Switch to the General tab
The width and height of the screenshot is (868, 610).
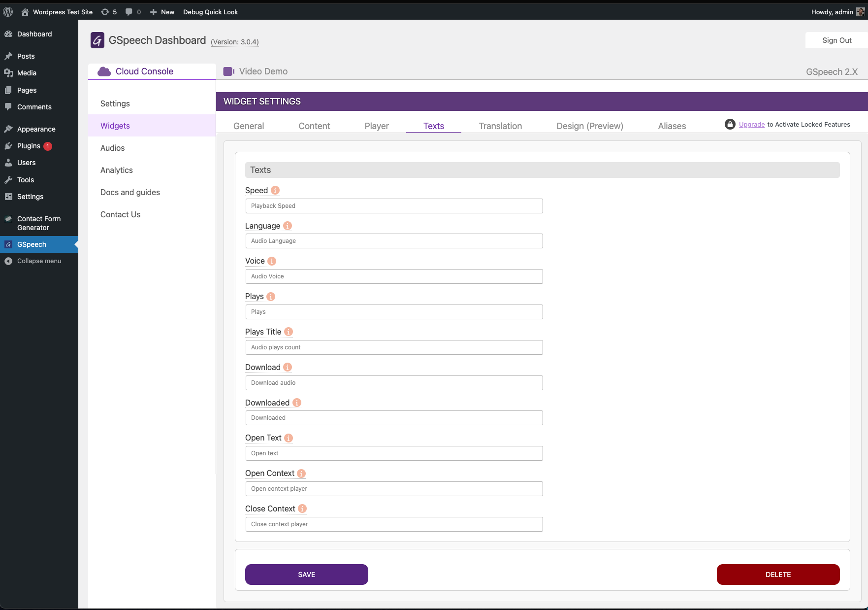coord(249,126)
